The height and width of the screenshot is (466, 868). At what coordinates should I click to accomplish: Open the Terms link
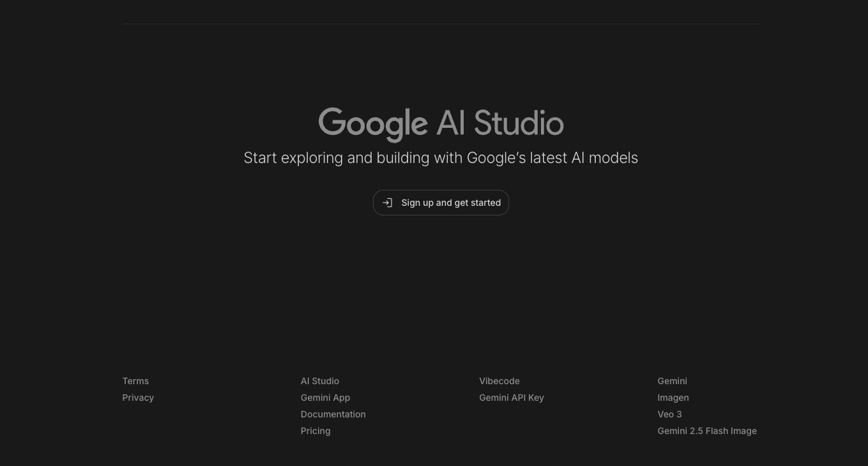[x=135, y=381]
